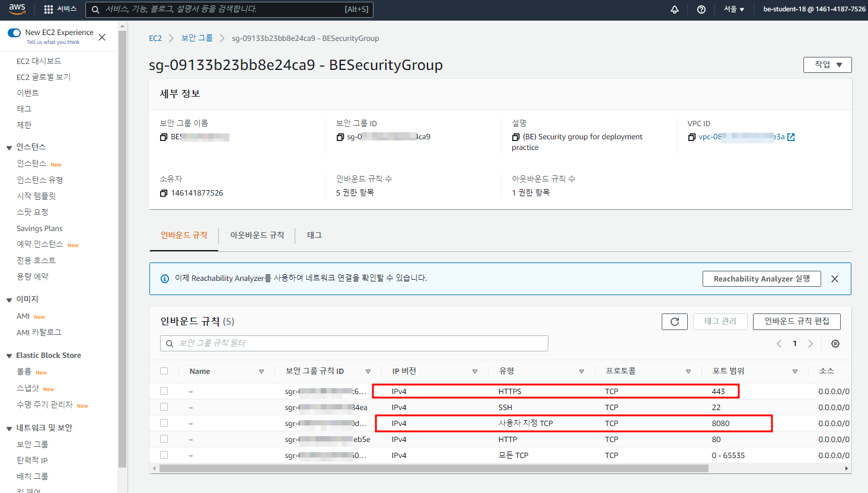Select all inbound rules checkbox

pos(164,371)
